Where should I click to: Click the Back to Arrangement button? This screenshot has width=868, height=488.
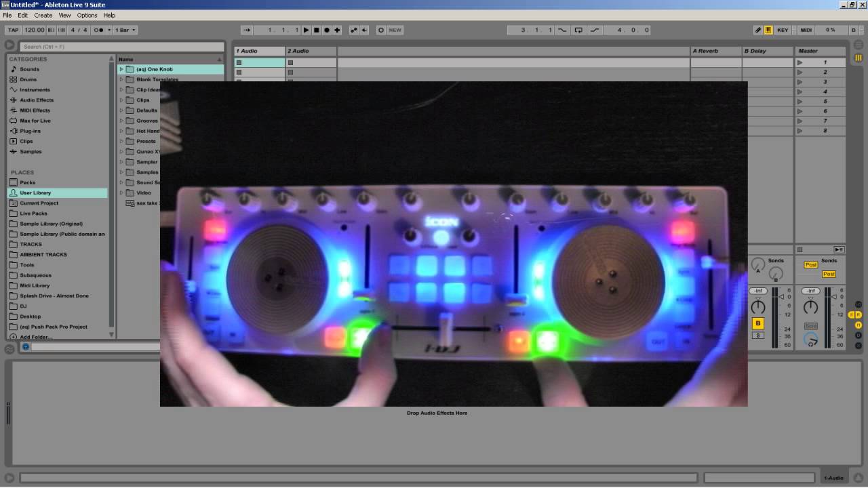[x=839, y=249]
